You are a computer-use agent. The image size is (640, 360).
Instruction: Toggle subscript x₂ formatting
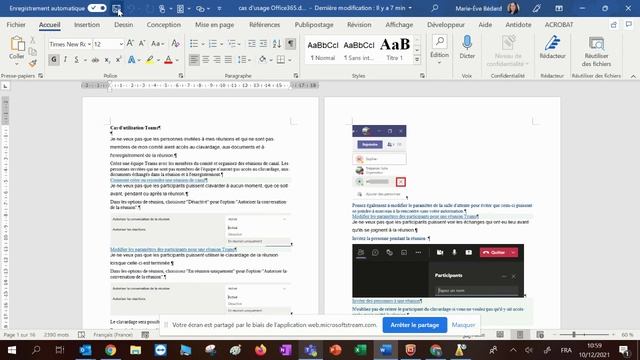click(107, 60)
